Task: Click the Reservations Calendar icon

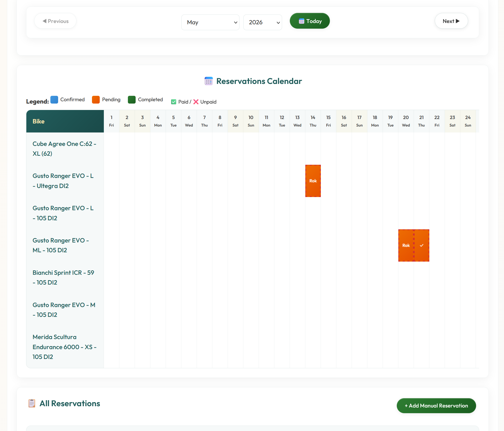Action: [x=209, y=81]
